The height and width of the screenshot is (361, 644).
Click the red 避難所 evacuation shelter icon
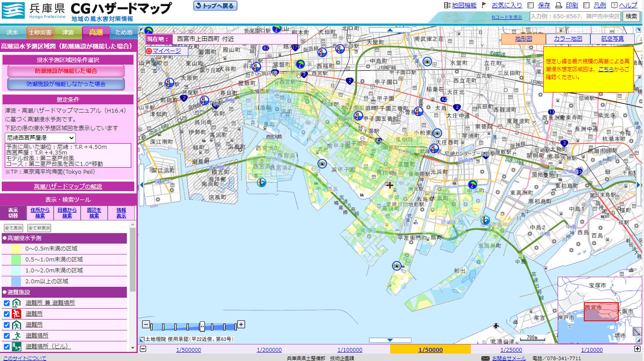(x=17, y=313)
